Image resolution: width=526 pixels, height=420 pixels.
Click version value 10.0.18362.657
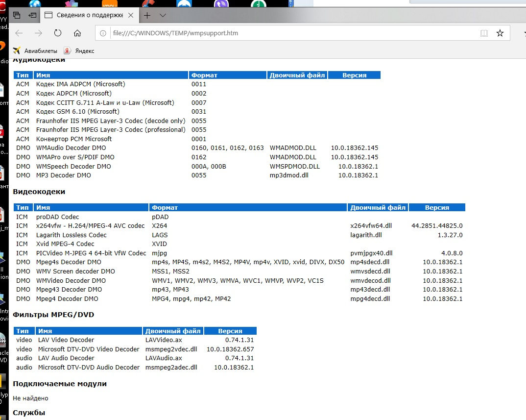tap(230, 349)
